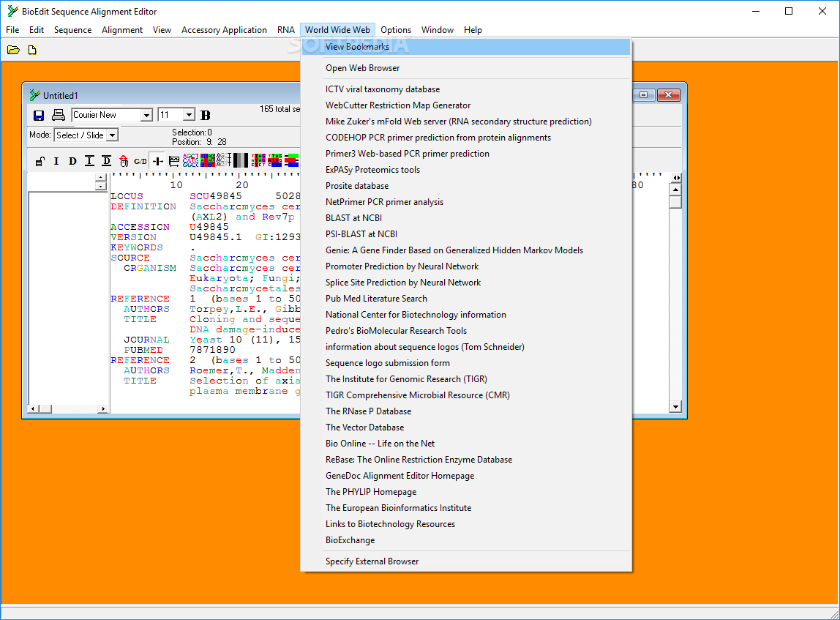Click the red-magenta TTAG shading icon
Image resolution: width=840 pixels, height=620 pixels.
click(x=258, y=160)
